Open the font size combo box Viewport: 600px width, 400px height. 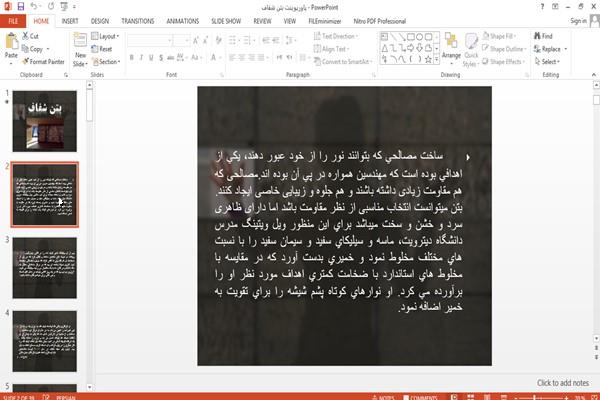coord(181,40)
